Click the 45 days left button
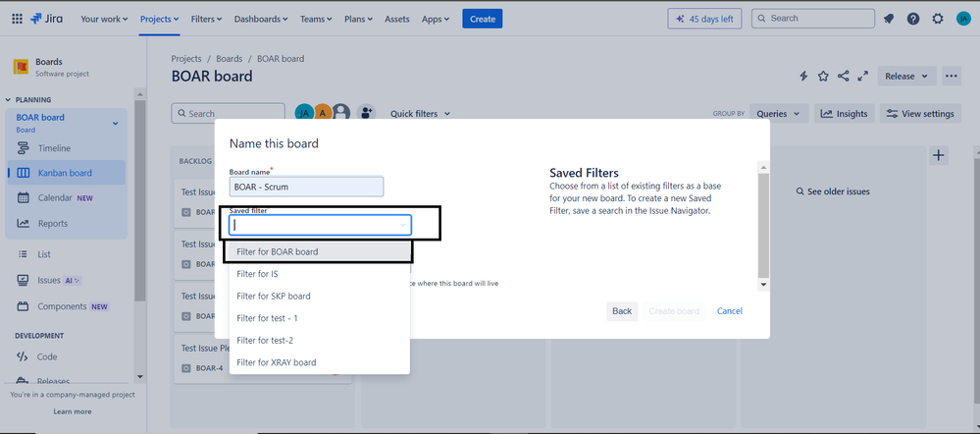Image resolution: width=980 pixels, height=434 pixels. (x=704, y=19)
